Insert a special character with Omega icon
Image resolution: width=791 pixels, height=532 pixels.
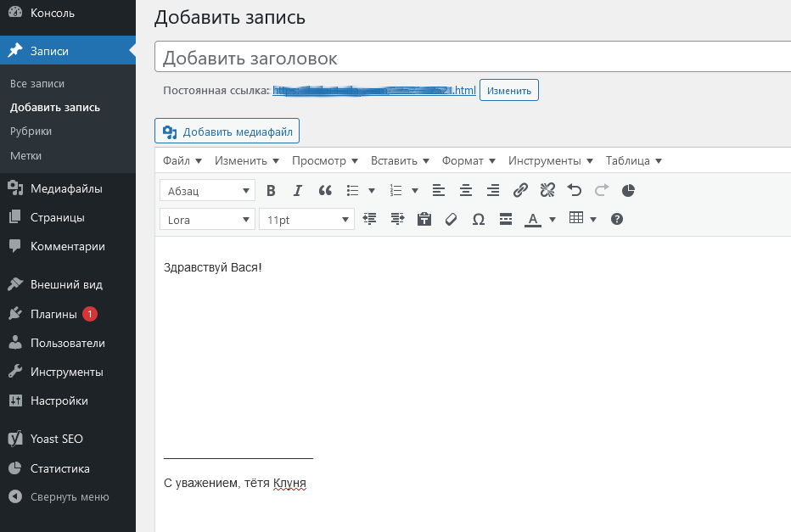tap(479, 220)
